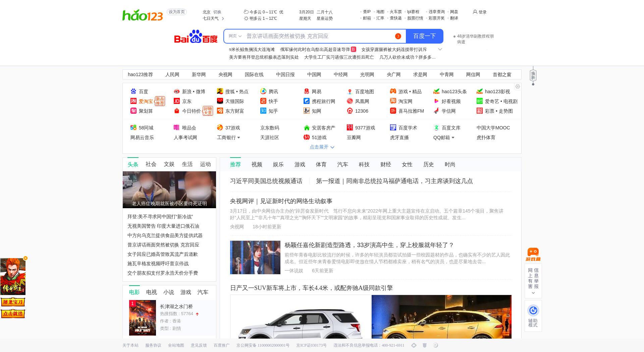Click 点击就送 on game ad

point(13,314)
